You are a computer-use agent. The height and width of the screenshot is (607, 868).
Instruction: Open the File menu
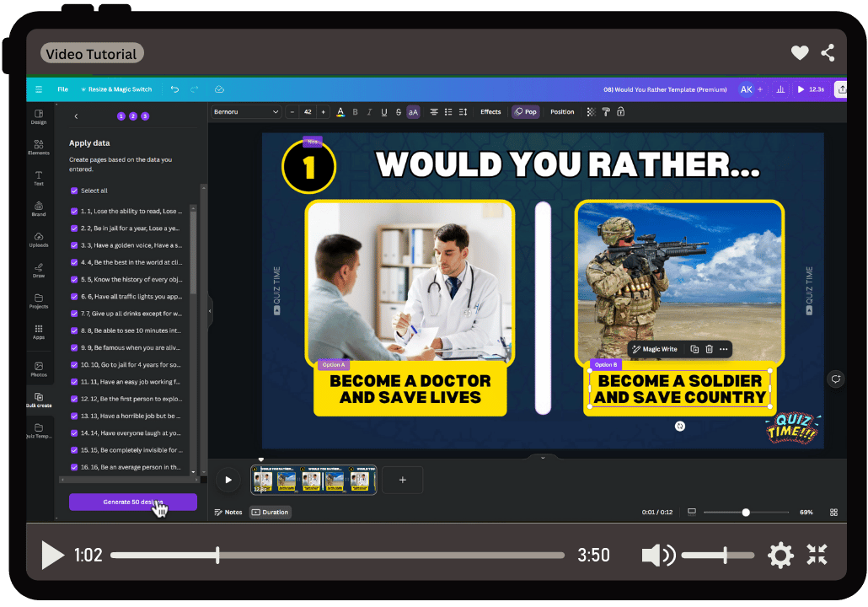coord(62,89)
